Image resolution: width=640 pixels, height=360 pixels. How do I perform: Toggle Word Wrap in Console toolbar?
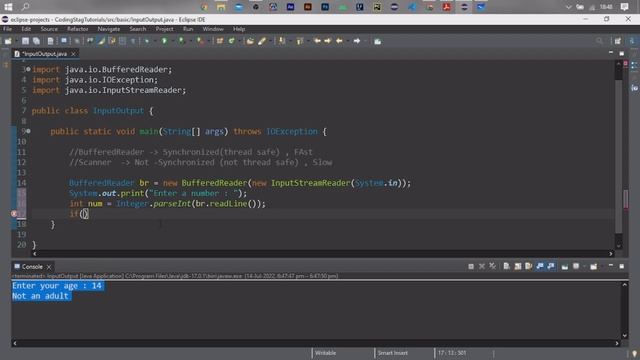pos(529,266)
